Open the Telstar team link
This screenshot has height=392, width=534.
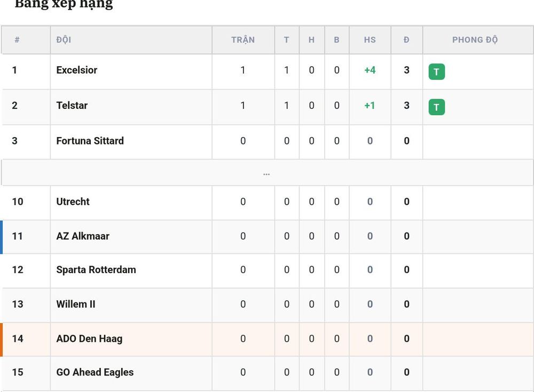coord(72,106)
